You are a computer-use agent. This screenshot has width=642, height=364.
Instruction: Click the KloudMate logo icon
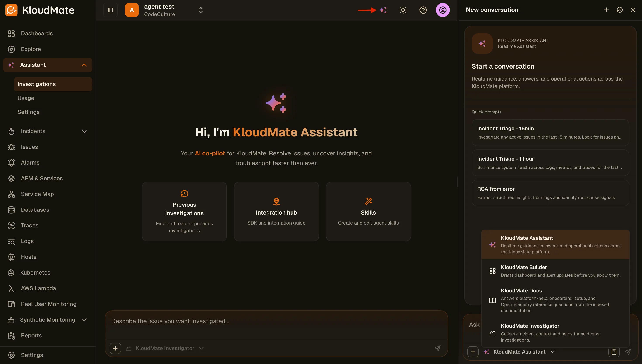(x=11, y=10)
